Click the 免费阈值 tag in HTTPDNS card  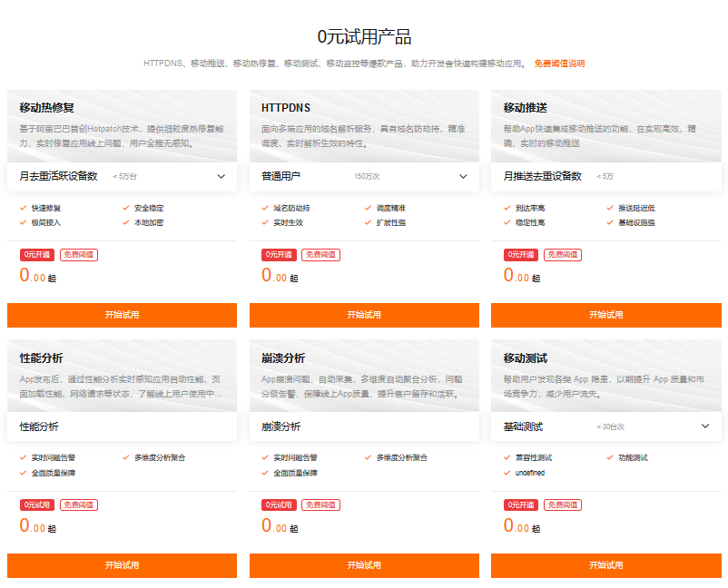pyautogui.click(x=320, y=255)
